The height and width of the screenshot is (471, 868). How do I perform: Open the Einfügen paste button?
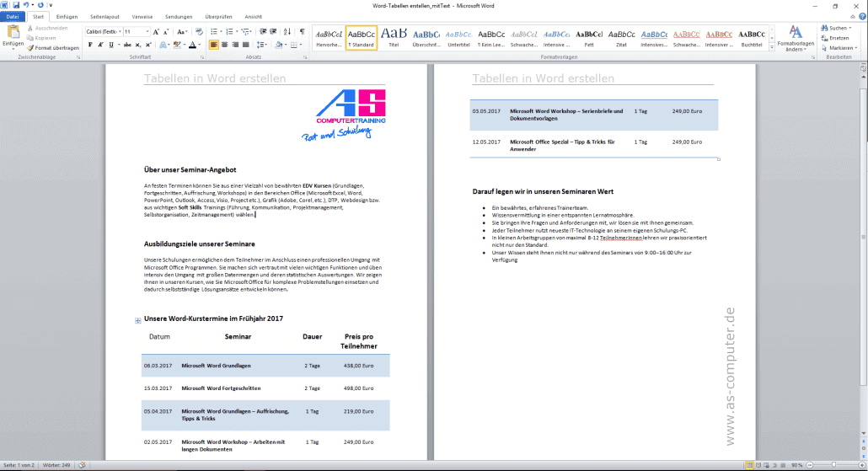point(13,36)
